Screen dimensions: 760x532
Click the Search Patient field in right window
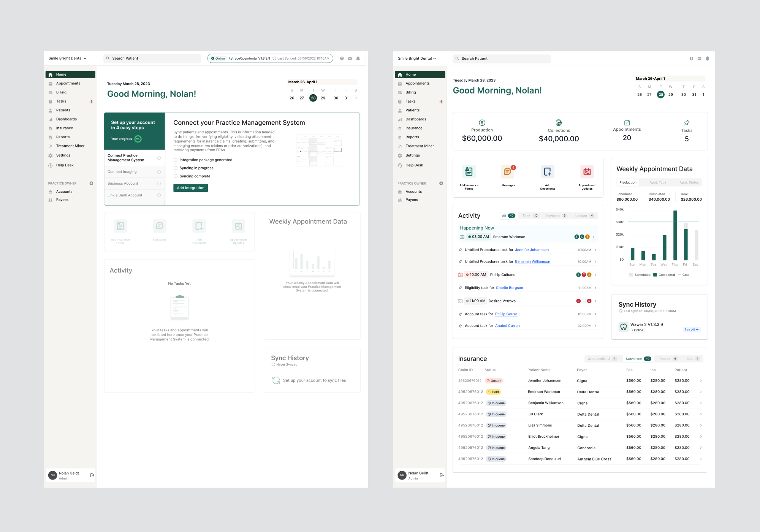click(x=502, y=59)
